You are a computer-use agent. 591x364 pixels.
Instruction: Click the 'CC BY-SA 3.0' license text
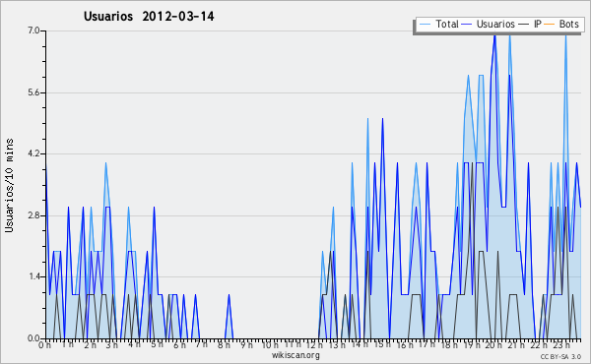(560, 356)
